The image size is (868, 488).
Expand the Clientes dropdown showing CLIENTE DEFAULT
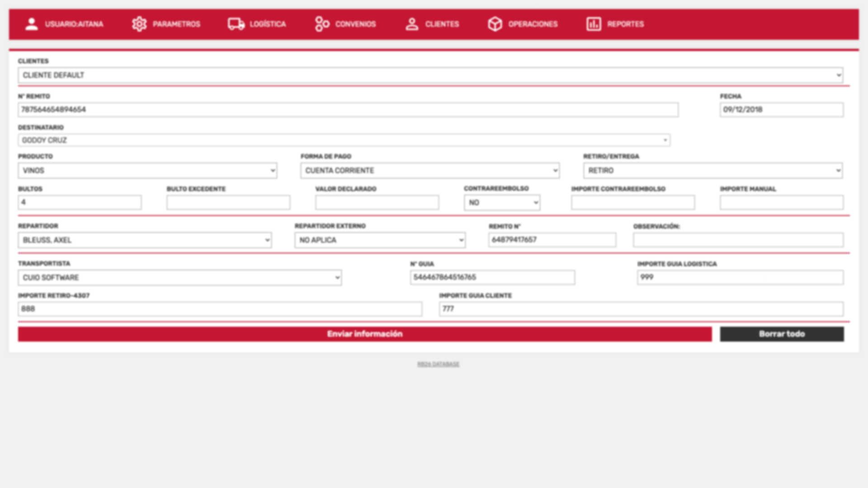(431, 75)
